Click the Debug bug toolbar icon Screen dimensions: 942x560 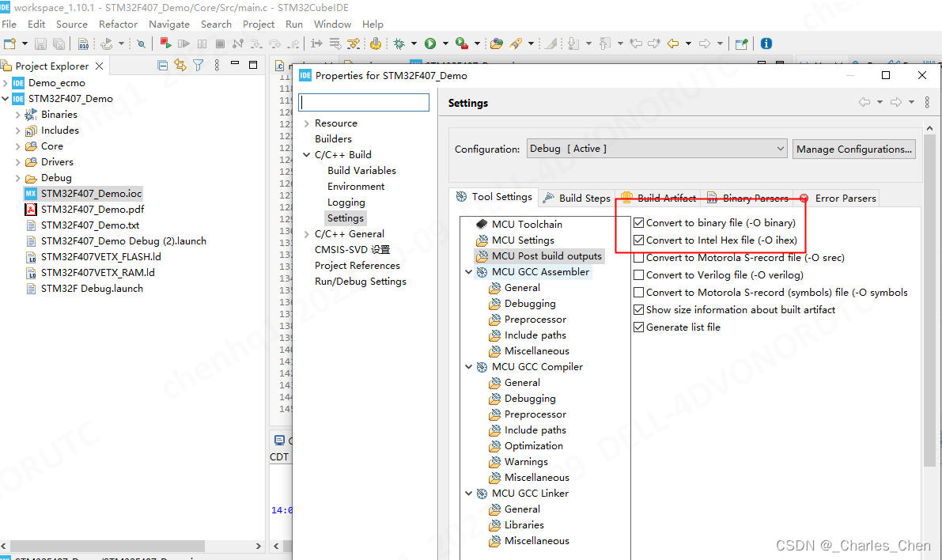399,44
